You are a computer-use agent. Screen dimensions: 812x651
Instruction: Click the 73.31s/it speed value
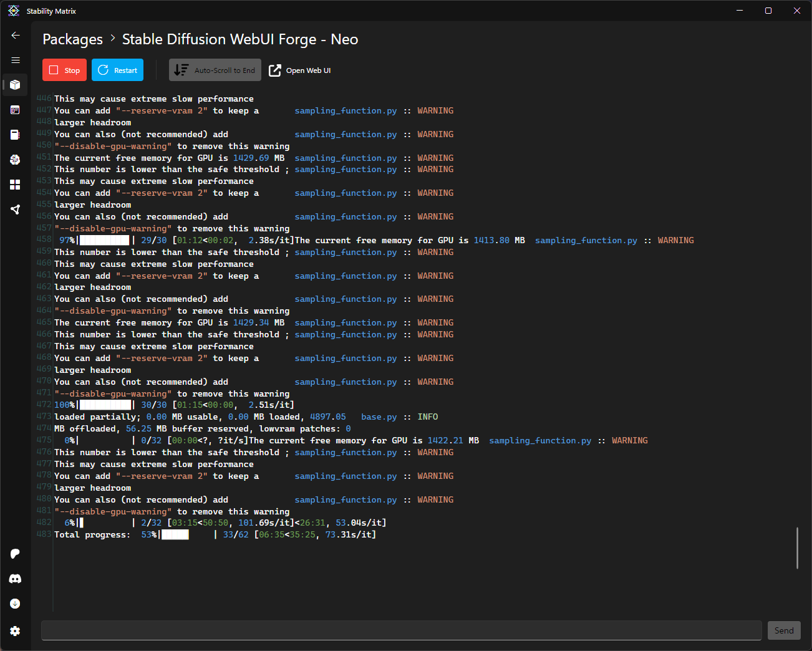tap(349, 534)
